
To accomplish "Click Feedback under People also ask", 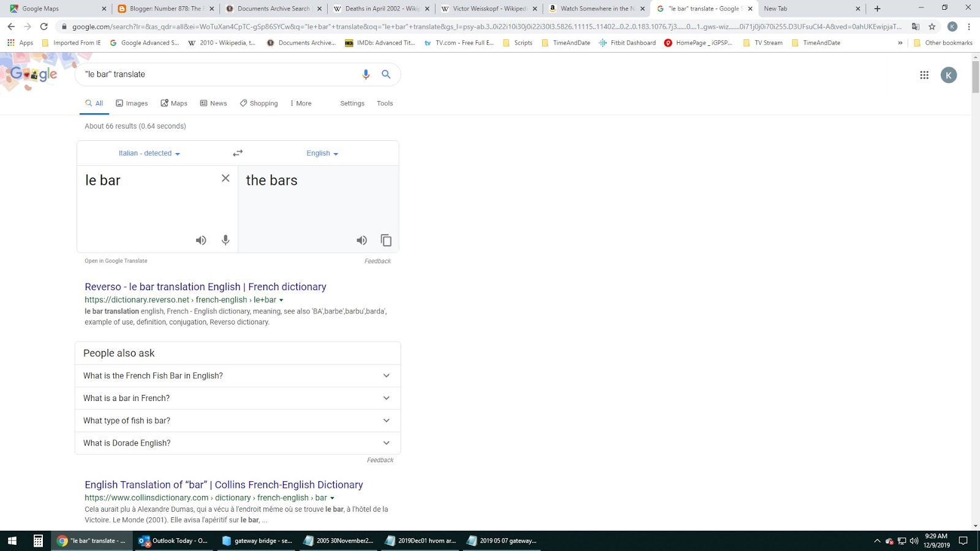I will pyautogui.click(x=380, y=460).
